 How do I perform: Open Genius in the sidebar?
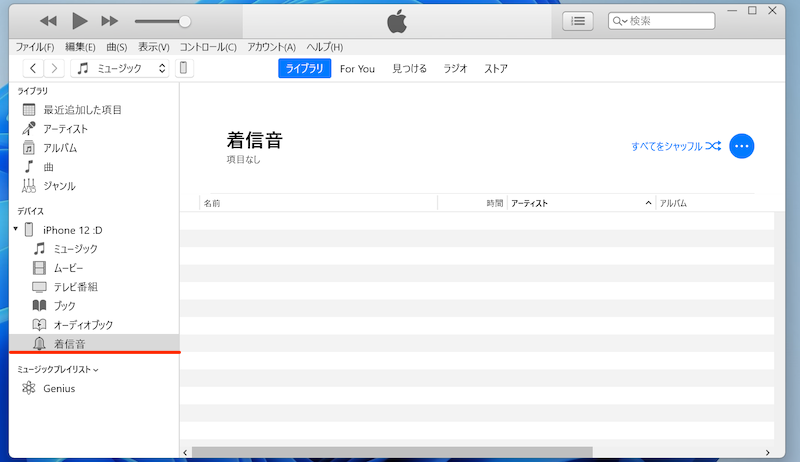click(x=58, y=389)
